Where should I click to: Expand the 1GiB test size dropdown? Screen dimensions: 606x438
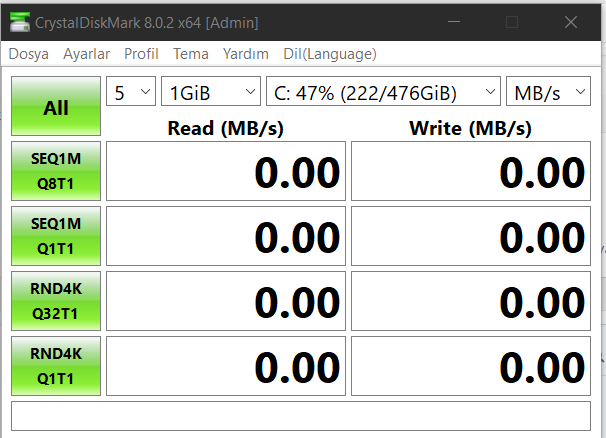pyautogui.click(x=211, y=91)
